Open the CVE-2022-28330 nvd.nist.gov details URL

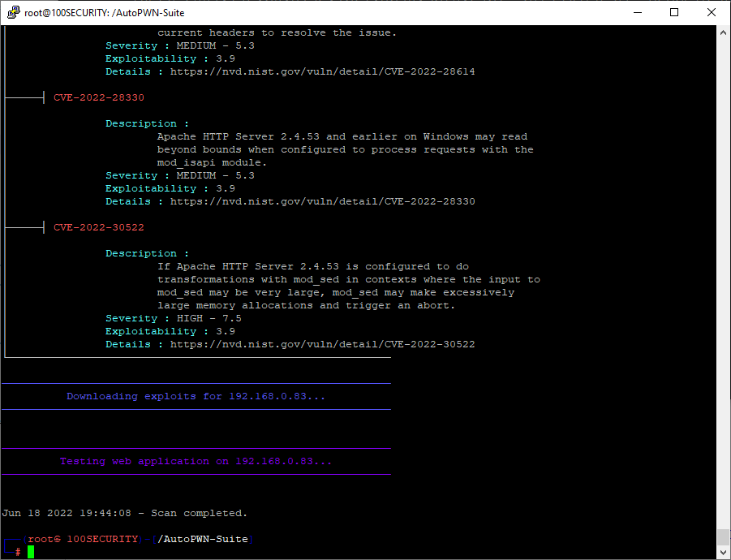click(x=323, y=201)
